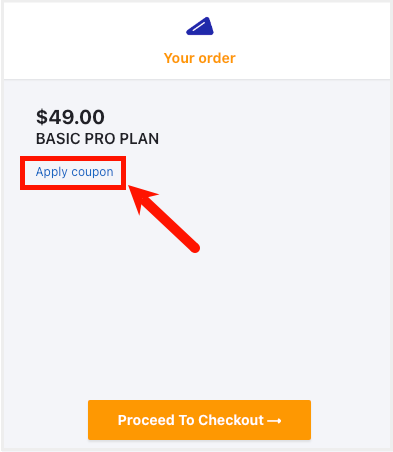Click the tail end of the red arrow
The width and height of the screenshot is (393, 452).
tap(194, 247)
